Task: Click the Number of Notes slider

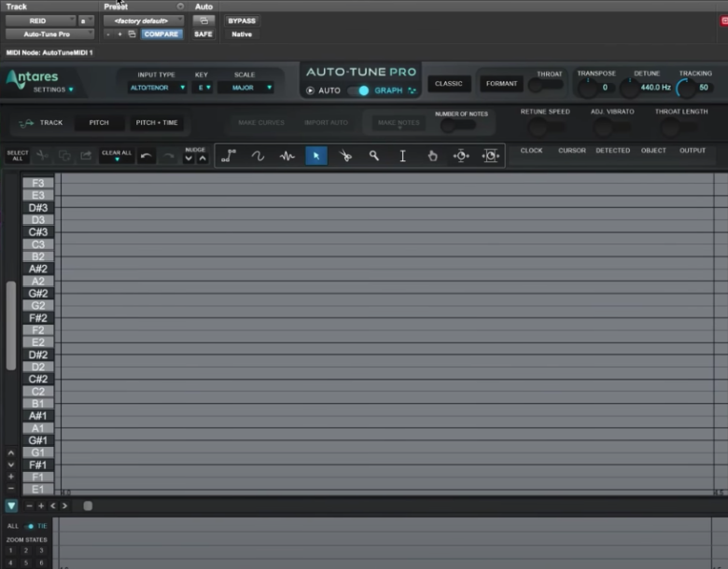Action: pyautogui.click(x=458, y=125)
